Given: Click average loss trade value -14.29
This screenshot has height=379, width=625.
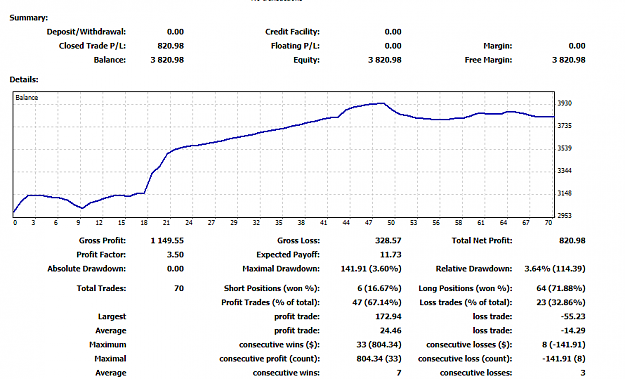Looking at the screenshot, I should coord(573,330).
